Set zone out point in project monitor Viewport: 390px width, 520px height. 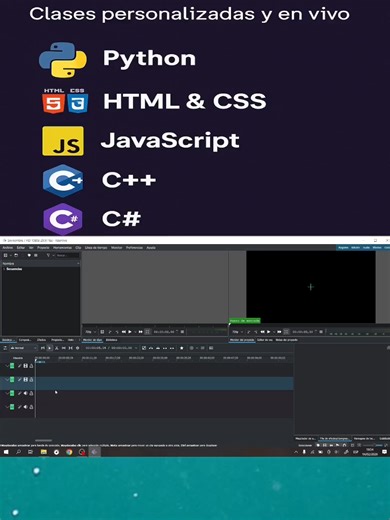(x=255, y=332)
